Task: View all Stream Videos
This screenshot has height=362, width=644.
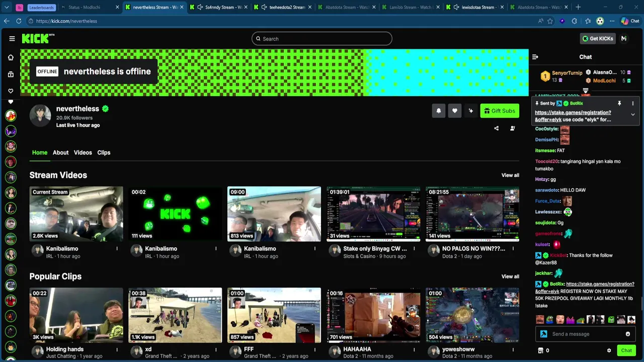Action: (x=510, y=175)
